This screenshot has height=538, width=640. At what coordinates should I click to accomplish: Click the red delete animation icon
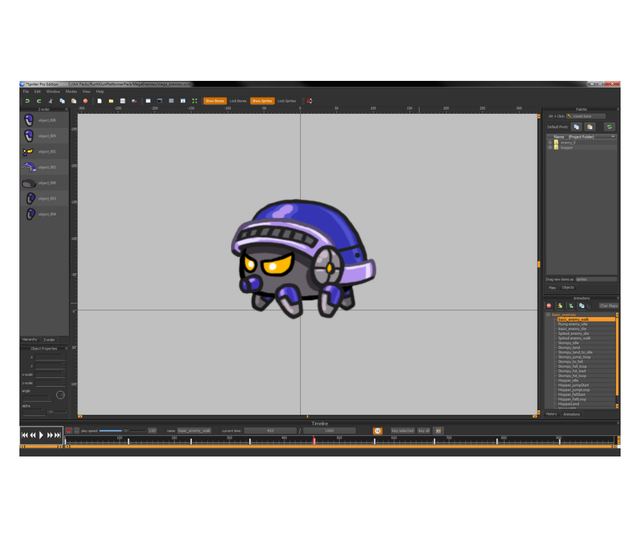pos(549,306)
